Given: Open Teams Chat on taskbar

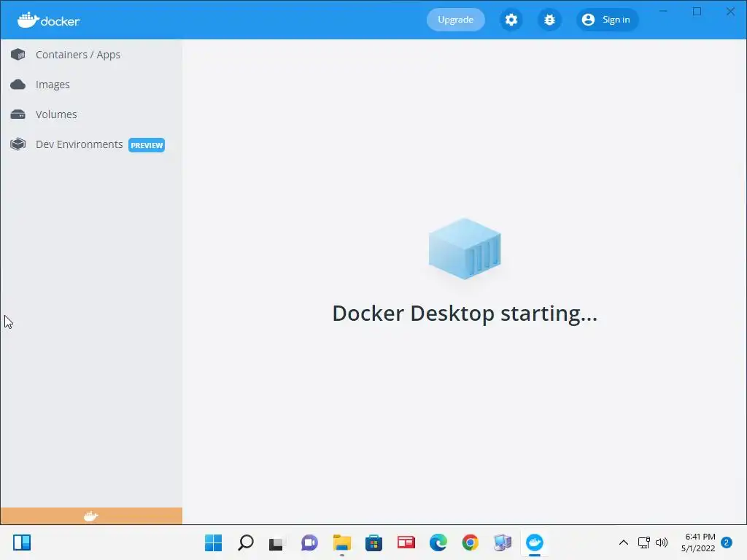Looking at the screenshot, I should [309, 542].
